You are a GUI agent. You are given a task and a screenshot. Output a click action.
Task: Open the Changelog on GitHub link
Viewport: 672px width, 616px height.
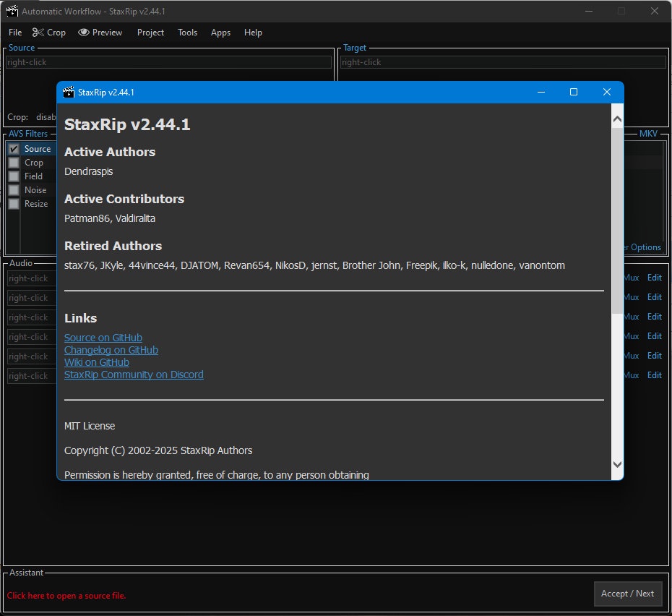click(x=111, y=350)
